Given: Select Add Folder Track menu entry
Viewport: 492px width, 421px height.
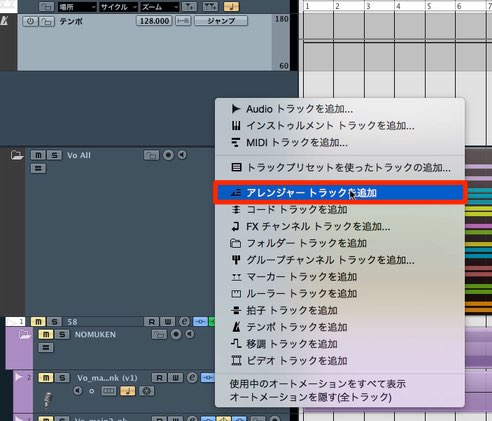Looking at the screenshot, I should [x=340, y=243].
